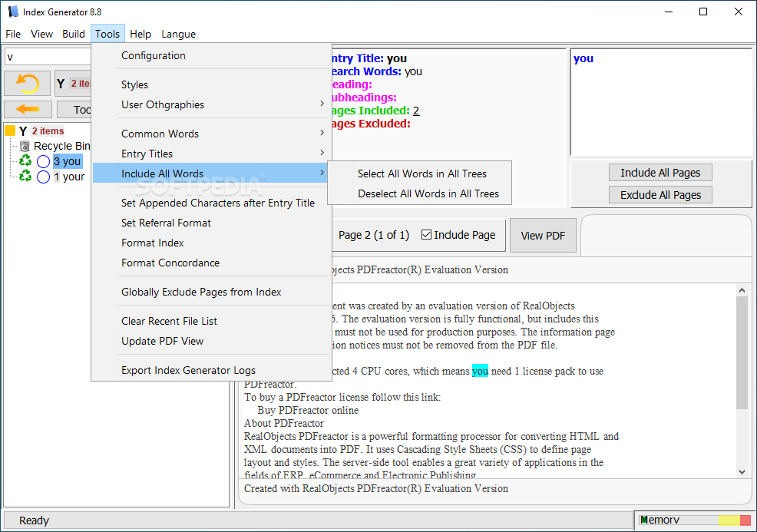Screen dimensions: 757x532
Task: Choose Styles menu entry
Action: click(x=211, y=84)
